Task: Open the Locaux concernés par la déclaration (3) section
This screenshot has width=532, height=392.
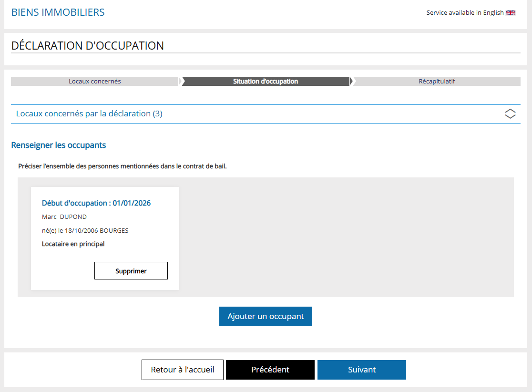Action: point(266,113)
